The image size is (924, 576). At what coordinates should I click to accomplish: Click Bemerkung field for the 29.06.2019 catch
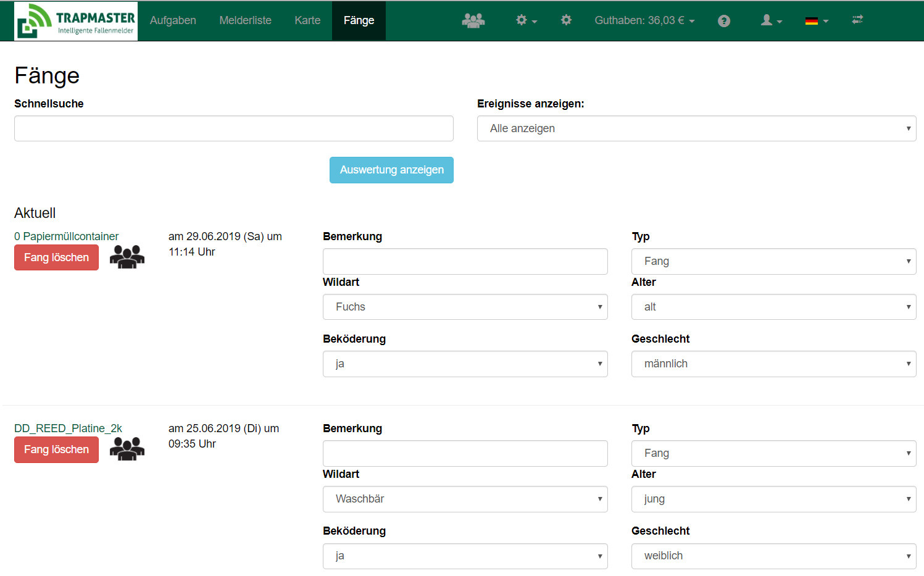465,261
